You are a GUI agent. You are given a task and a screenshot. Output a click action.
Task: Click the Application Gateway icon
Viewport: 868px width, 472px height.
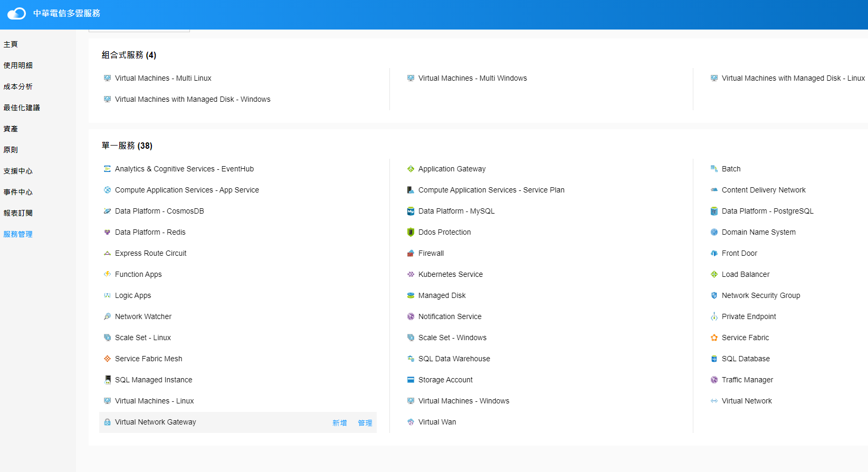[411, 169]
